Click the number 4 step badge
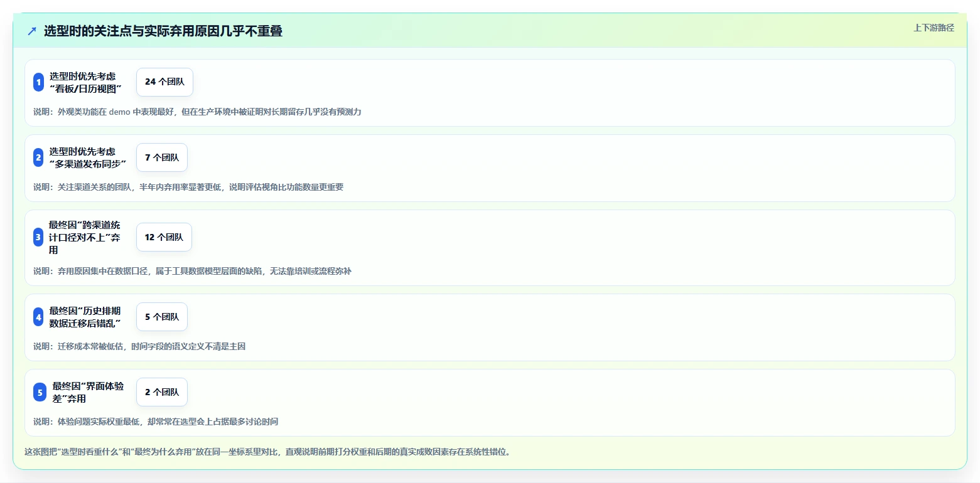Viewport: 980px width, 483px height. click(x=38, y=317)
